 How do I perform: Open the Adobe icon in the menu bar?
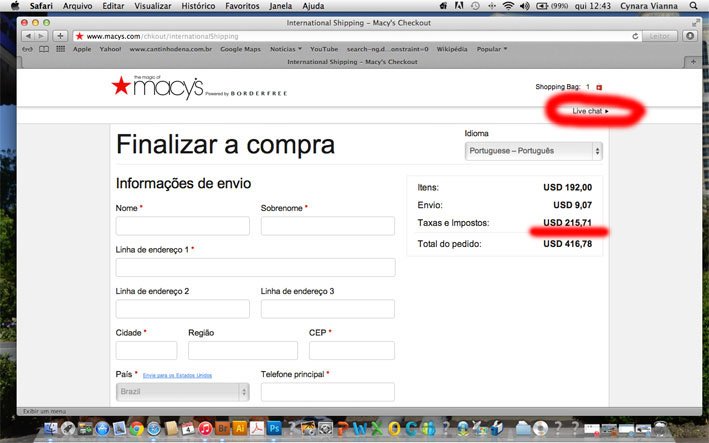click(459, 6)
